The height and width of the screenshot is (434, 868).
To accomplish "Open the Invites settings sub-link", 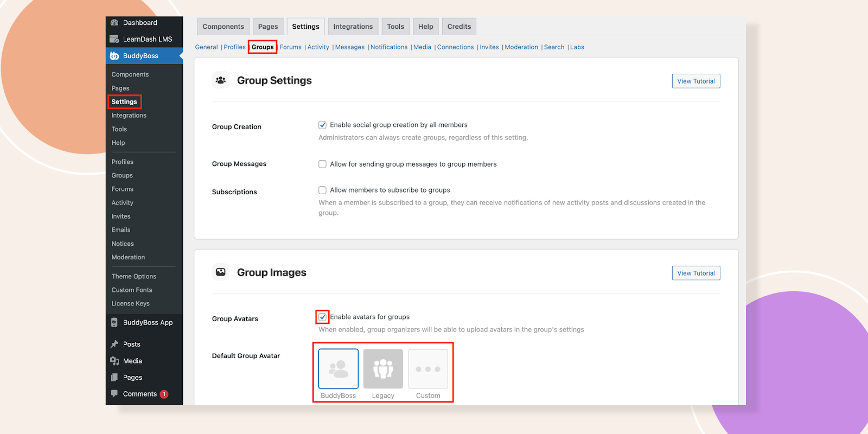I will 489,47.
